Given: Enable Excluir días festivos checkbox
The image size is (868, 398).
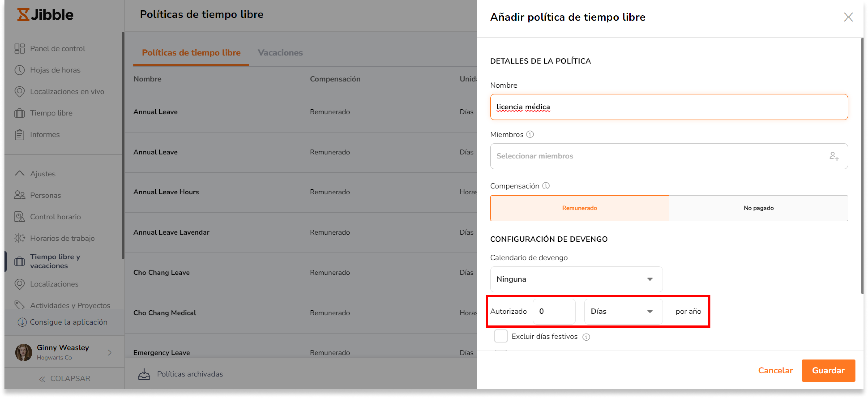Looking at the screenshot, I should pyautogui.click(x=501, y=336).
